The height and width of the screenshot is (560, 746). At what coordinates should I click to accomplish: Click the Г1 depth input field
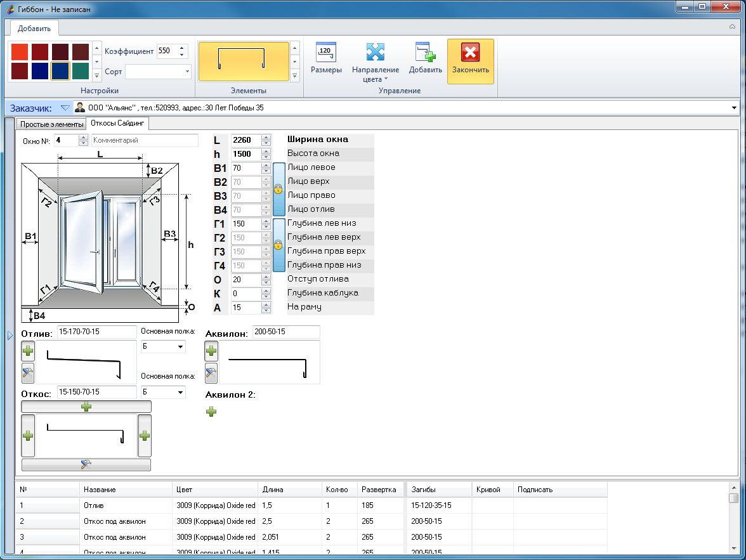click(246, 224)
